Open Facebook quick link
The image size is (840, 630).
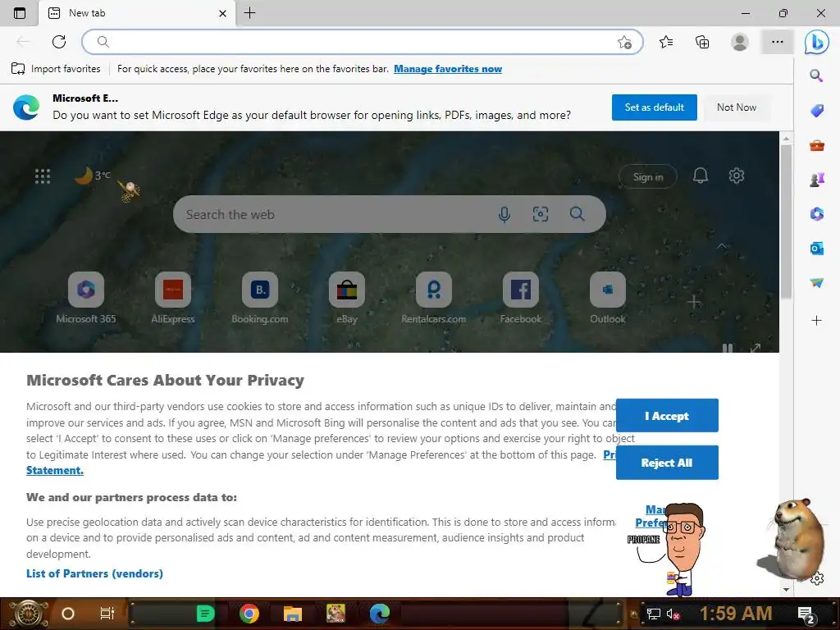tap(521, 298)
